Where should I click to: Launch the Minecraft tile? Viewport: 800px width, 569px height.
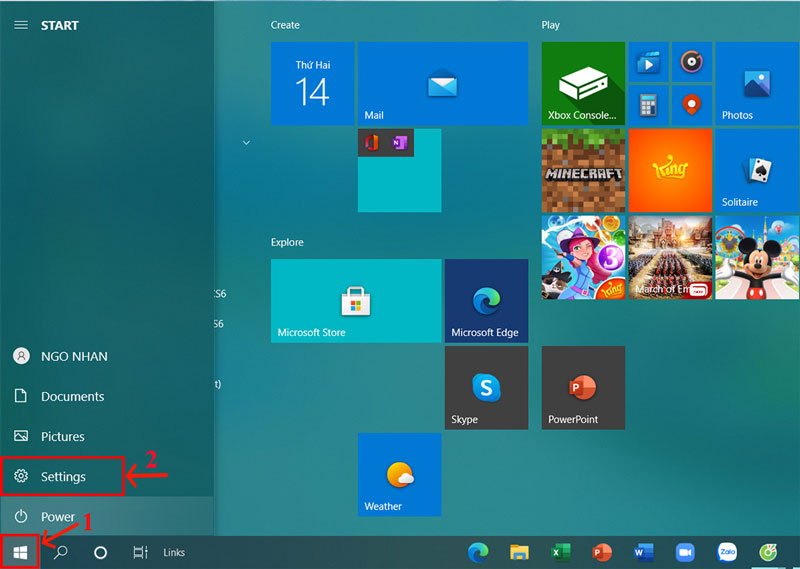pyautogui.click(x=583, y=170)
